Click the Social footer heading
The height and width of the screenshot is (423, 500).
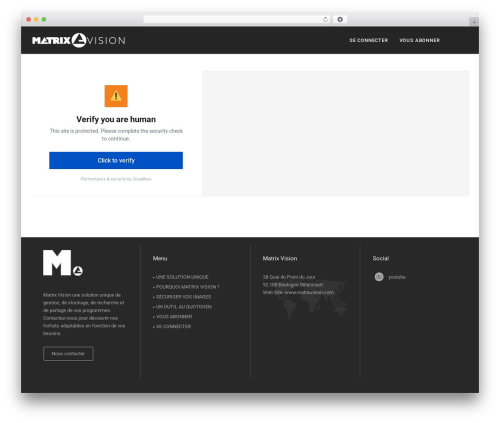pos(381,258)
